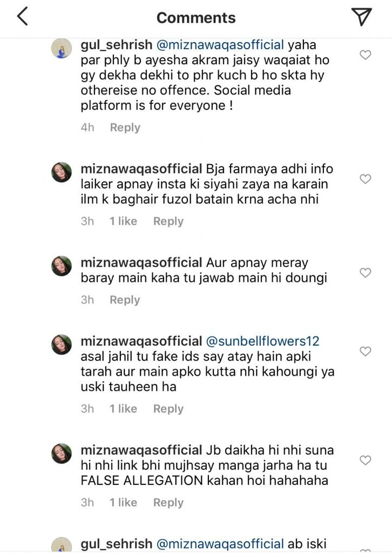Go back using the top-left arrow
Viewport: 392px width, 553px height.
click(22, 17)
